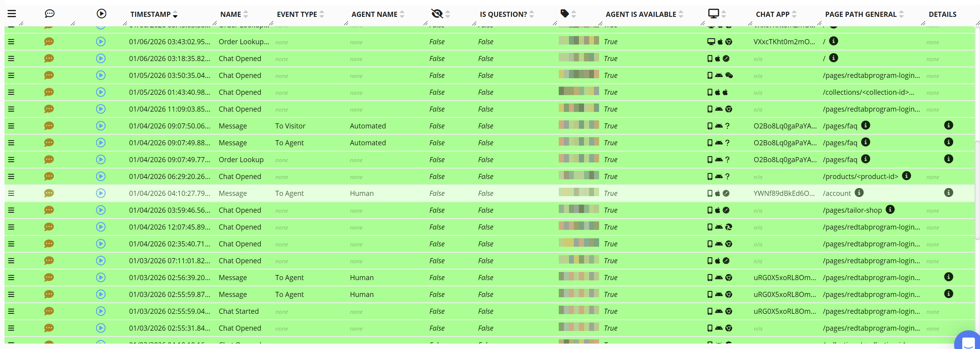The width and height of the screenshot is (980, 349).
Task: Open details info icon for 01/03/2026 02:56:39 row
Action: coord(948,277)
